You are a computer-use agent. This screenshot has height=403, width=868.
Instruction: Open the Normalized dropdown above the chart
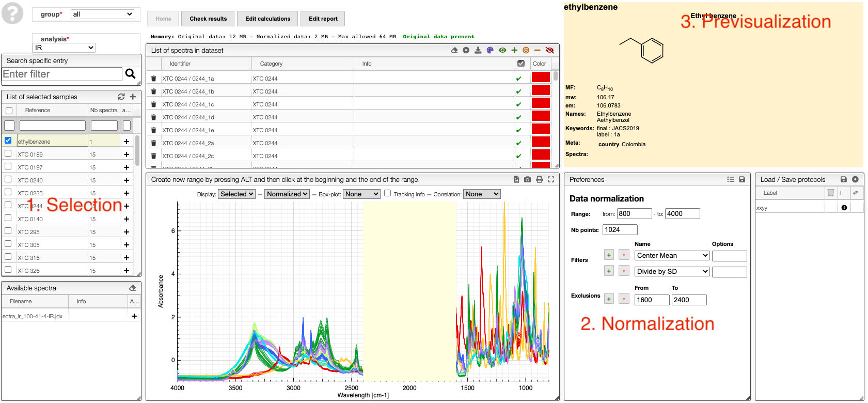[288, 194]
